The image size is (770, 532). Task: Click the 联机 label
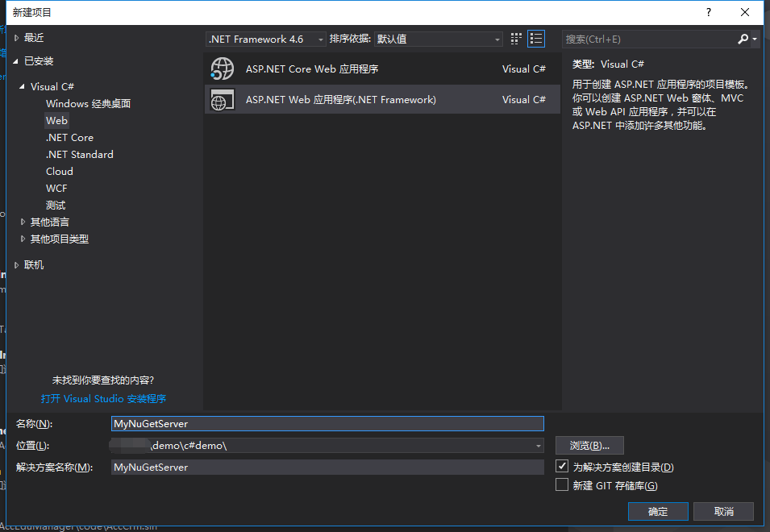click(x=34, y=265)
